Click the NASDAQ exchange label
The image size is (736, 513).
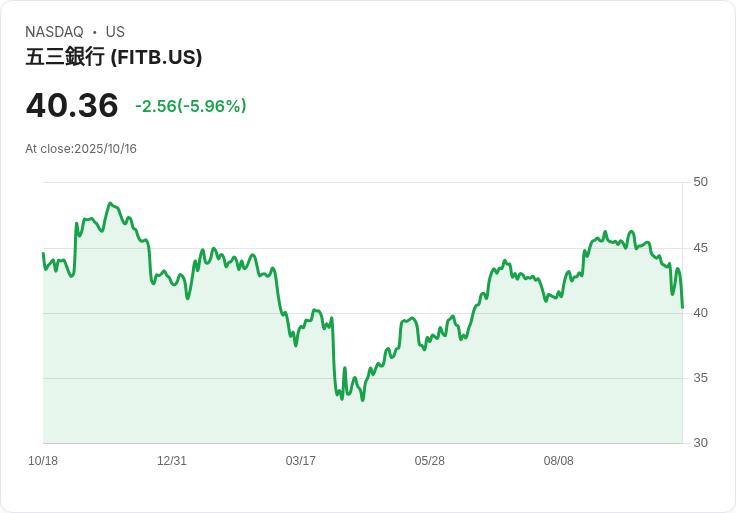pyautogui.click(x=54, y=32)
